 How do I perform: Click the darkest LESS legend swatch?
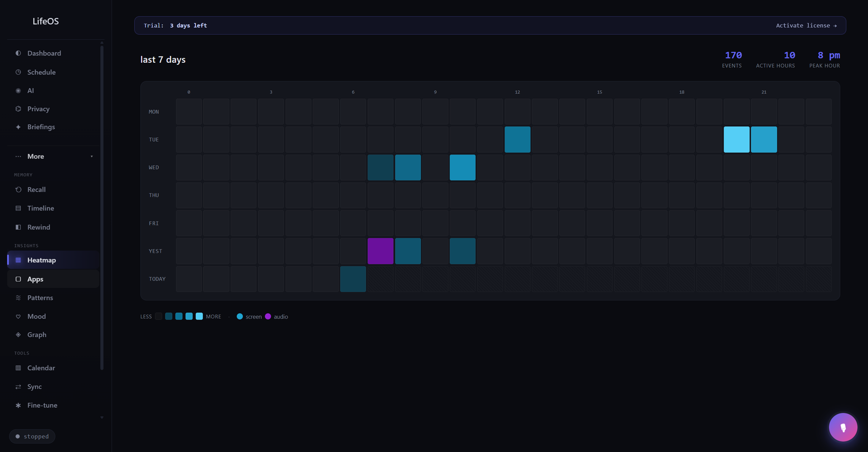tap(158, 316)
